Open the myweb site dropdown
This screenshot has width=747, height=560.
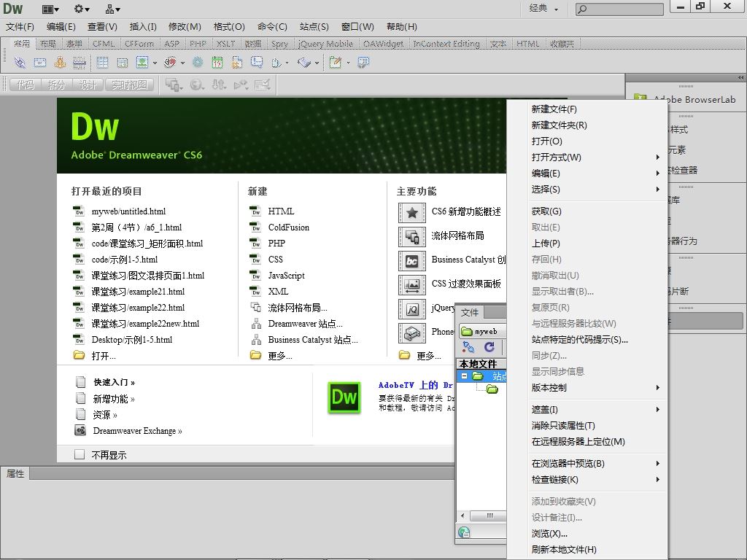click(482, 332)
